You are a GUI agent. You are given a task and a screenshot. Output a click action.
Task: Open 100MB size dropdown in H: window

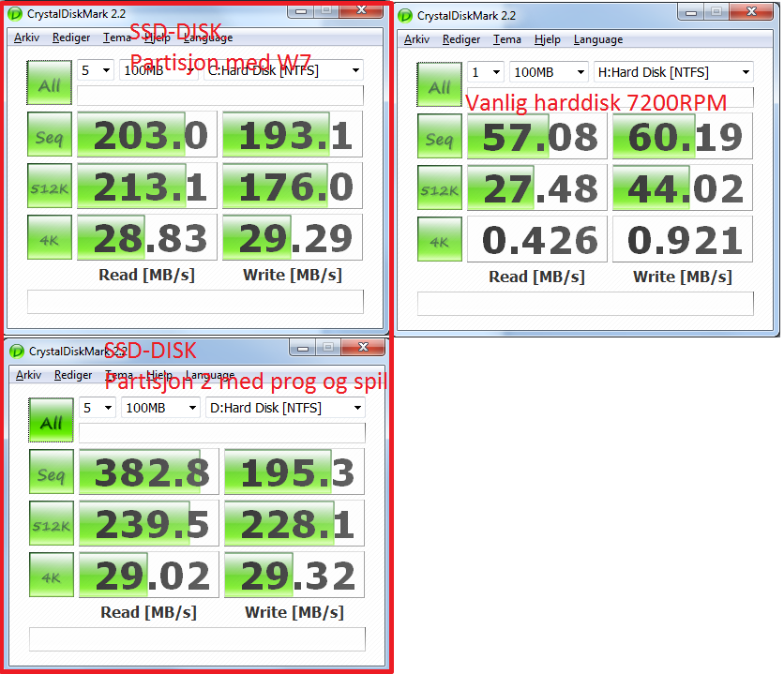pos(549,72)
